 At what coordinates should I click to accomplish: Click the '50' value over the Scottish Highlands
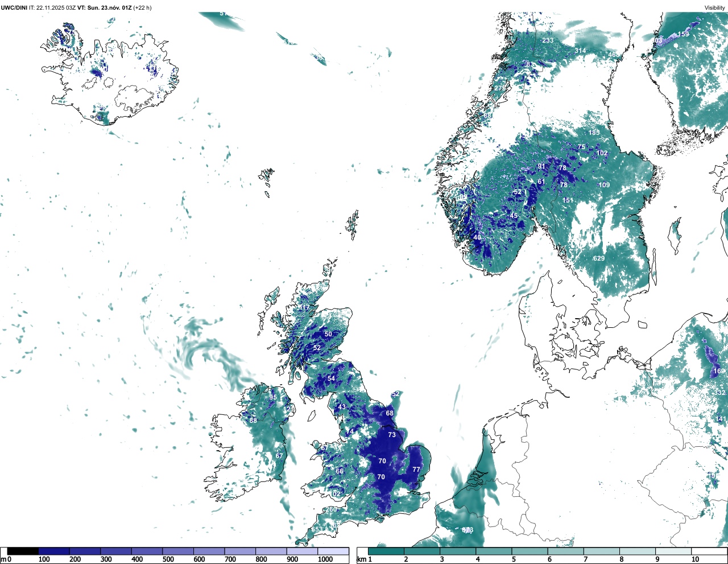pos(328,334)
